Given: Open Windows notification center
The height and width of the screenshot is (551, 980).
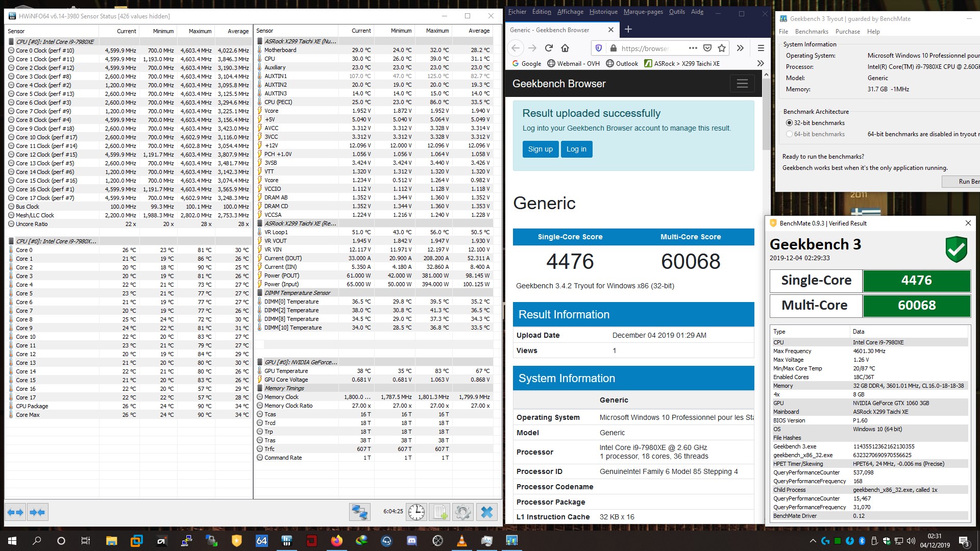Looking at the screenshot, I should point(964,541).
